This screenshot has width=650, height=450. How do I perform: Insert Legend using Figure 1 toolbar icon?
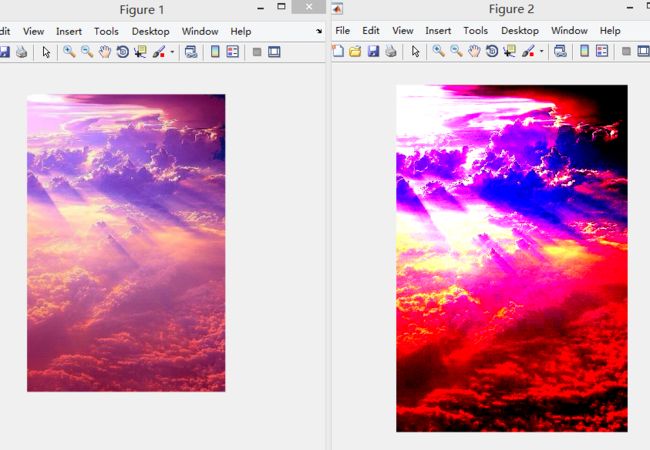(x=233, y=52)
